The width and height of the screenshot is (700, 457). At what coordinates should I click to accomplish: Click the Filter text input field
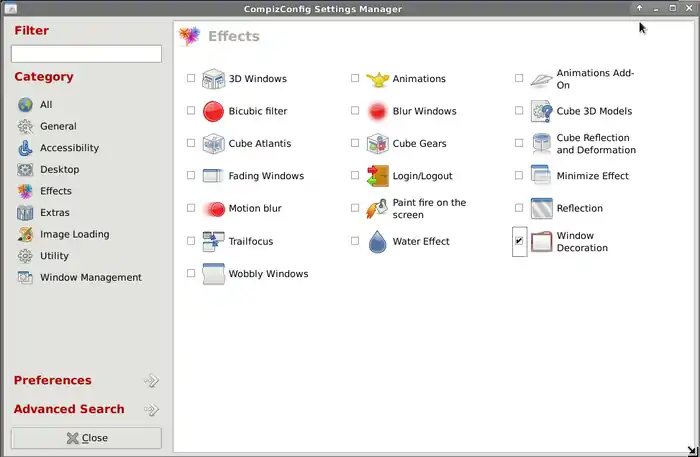point(86,54)
